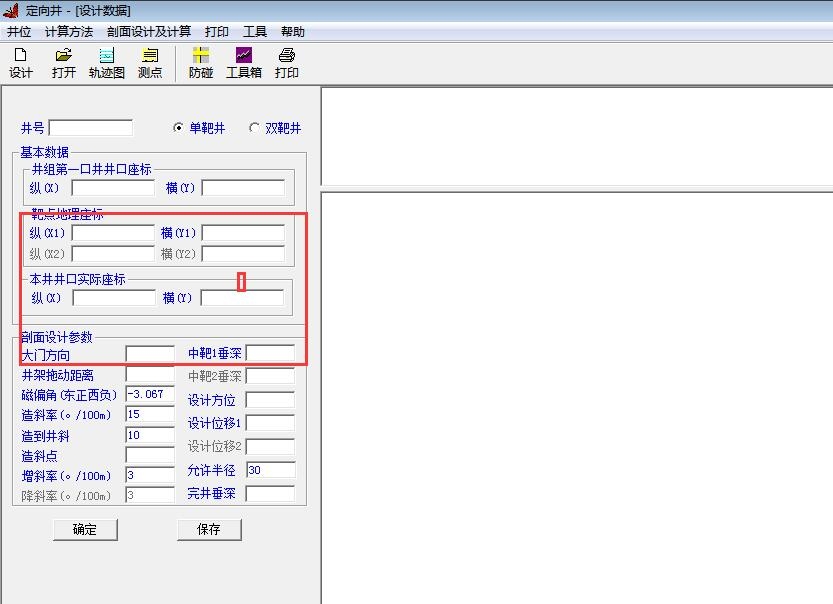This screenshot has width=833, height=604.
Task: Click the 井号 input field
Action: coord(90,128)
